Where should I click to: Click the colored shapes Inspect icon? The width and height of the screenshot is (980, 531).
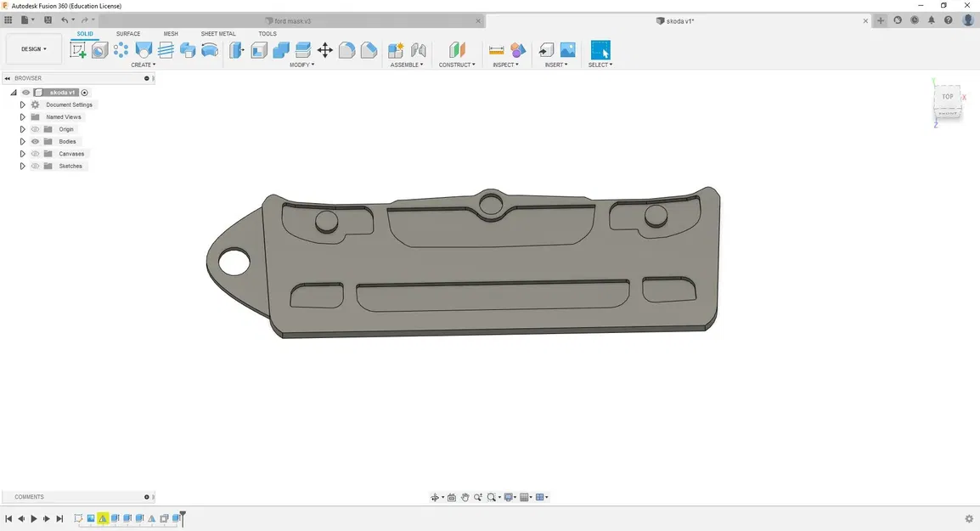pyautogui.click(x=518, y=50)
